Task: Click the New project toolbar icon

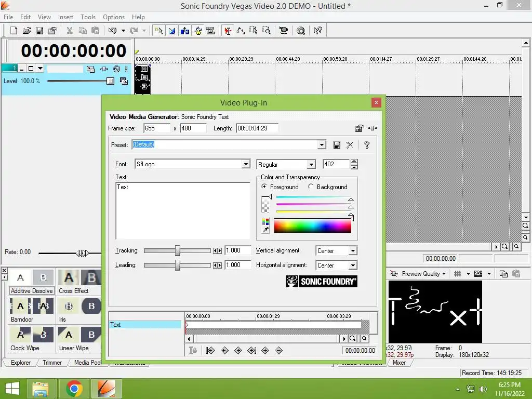Action: pyautogui.click(x=14, y=31)
